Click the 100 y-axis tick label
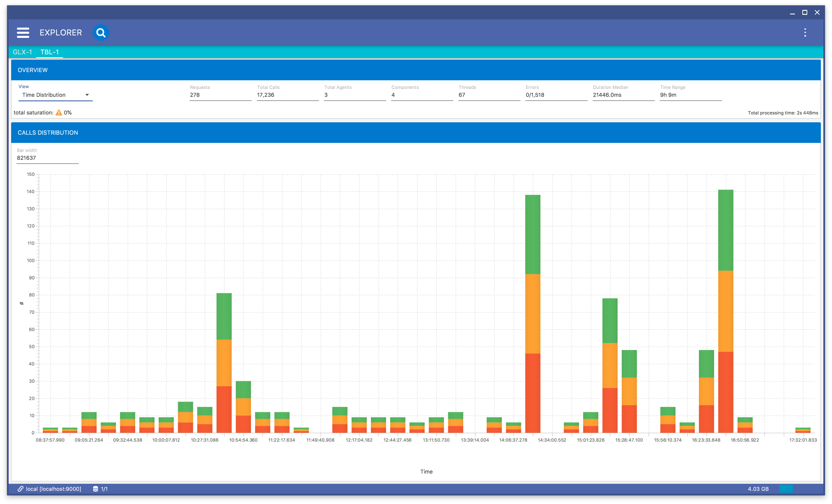Screen dimensions: 832x504 coord(31,261)
